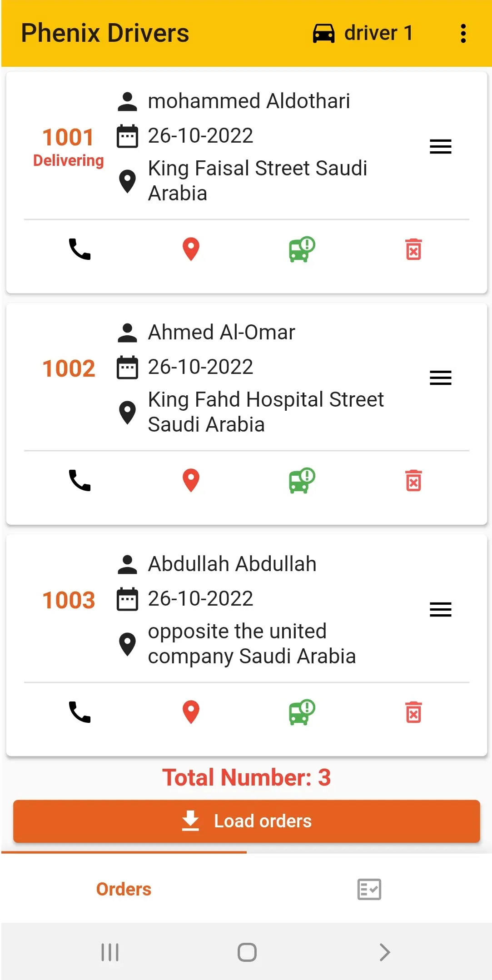Expand hamburger menu on order 1002
The height and width of the screenshot is (980, 492).
click(x=440, y=378)
